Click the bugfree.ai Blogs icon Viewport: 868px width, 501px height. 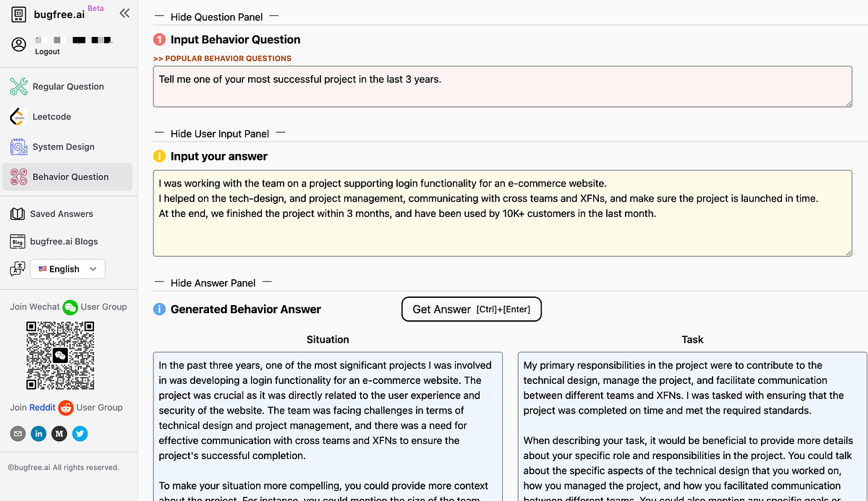click(17, 241)
